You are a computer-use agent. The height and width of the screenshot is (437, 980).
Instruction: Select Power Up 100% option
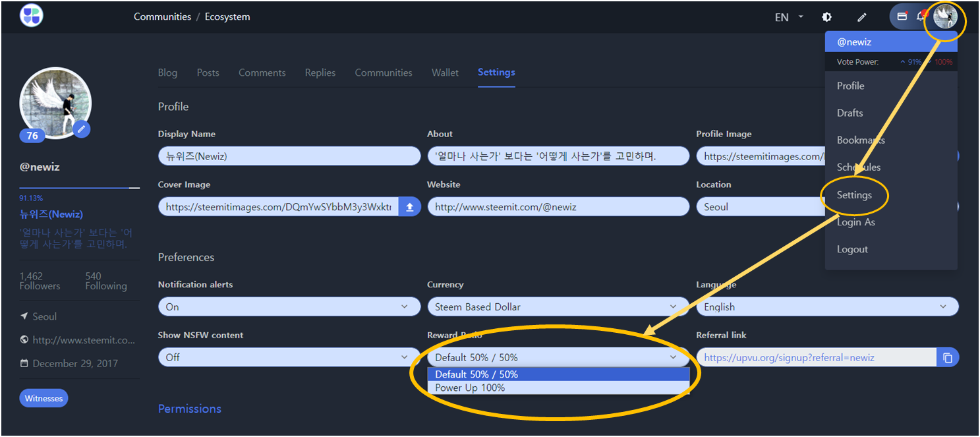pos(558,388)
